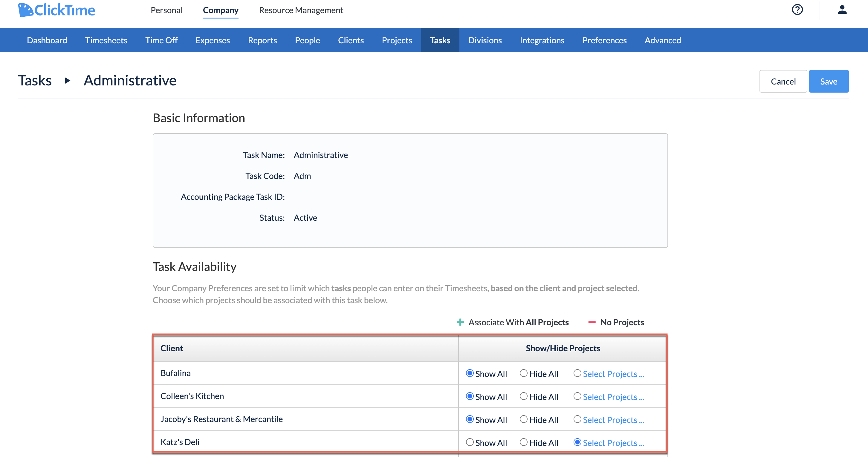
Task: Choose Select Projects radio for Colleen's Kitchen
Action: pos(577,396)
